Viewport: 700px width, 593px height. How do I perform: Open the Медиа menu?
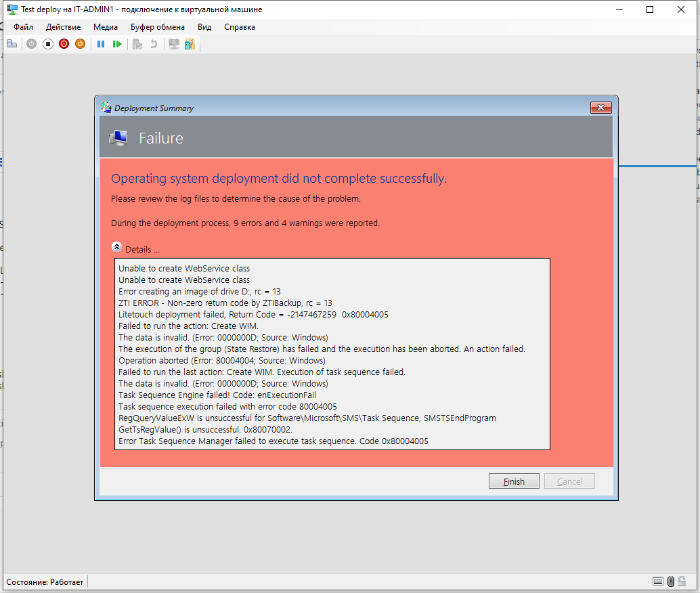[x=106, y=27]
